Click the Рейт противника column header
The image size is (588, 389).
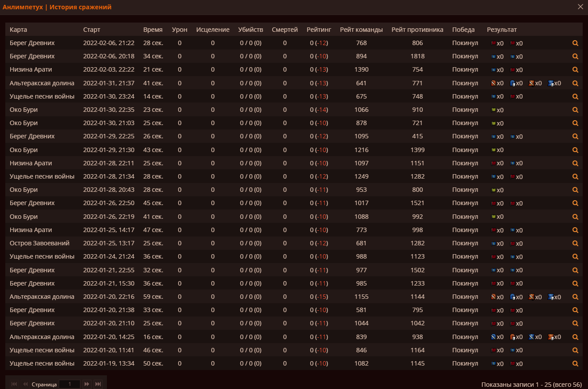pos(417,30)
